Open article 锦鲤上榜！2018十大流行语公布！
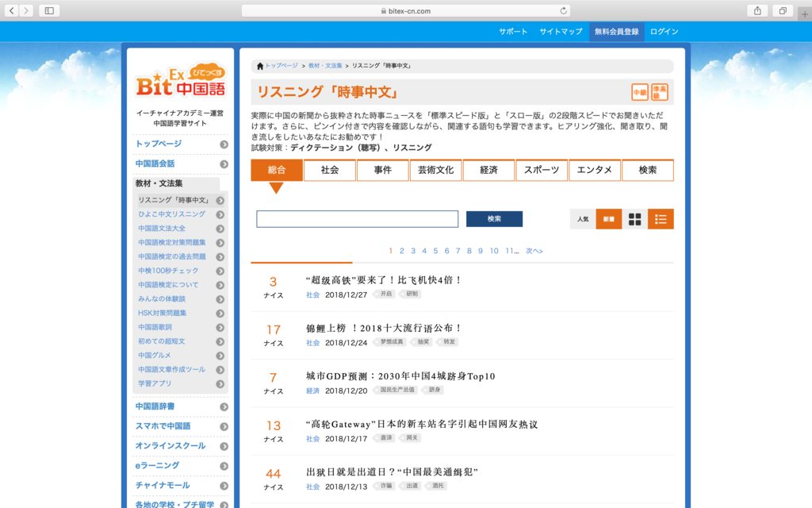 384,328
